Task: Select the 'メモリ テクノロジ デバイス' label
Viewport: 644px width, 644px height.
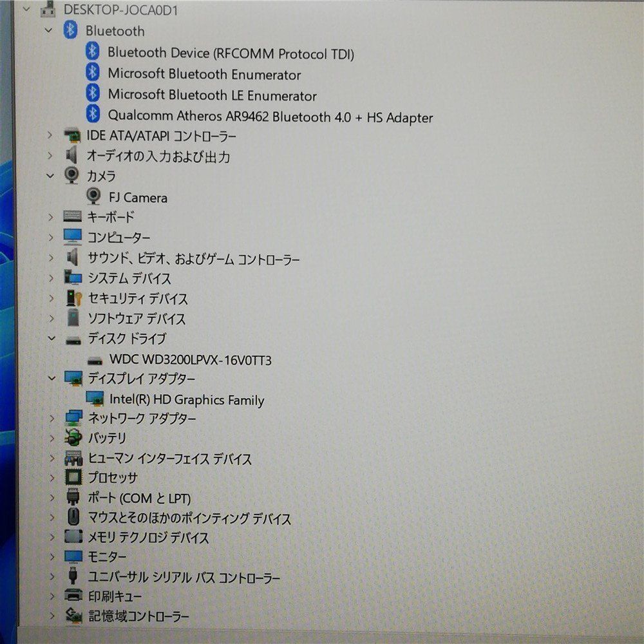Action: (149, 537)
